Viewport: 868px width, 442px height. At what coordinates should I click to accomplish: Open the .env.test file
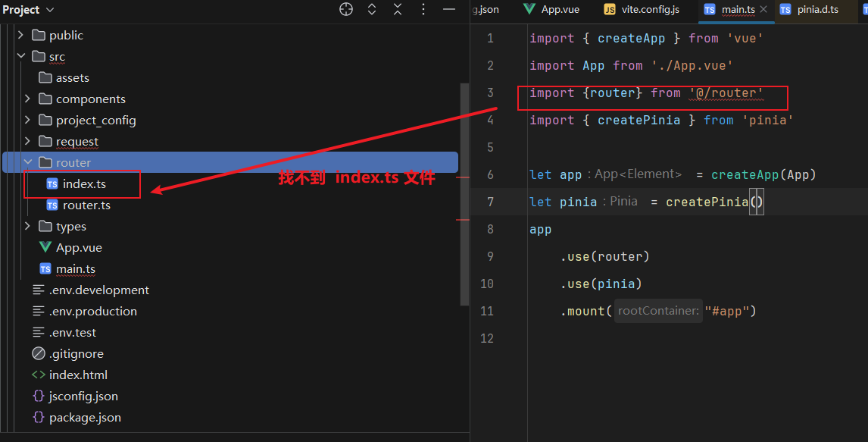pyautogui.click(x=73, y=332)
